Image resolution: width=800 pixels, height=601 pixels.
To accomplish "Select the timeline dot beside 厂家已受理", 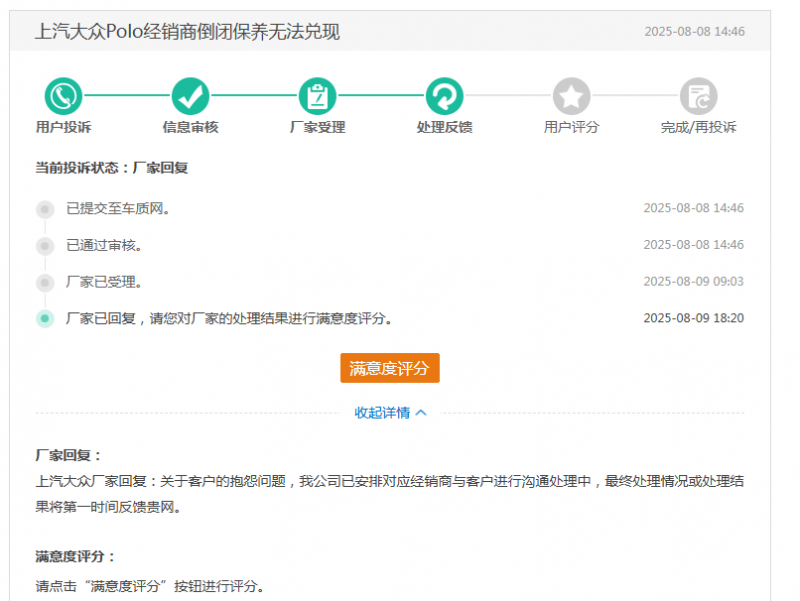I will click(45, 282).
